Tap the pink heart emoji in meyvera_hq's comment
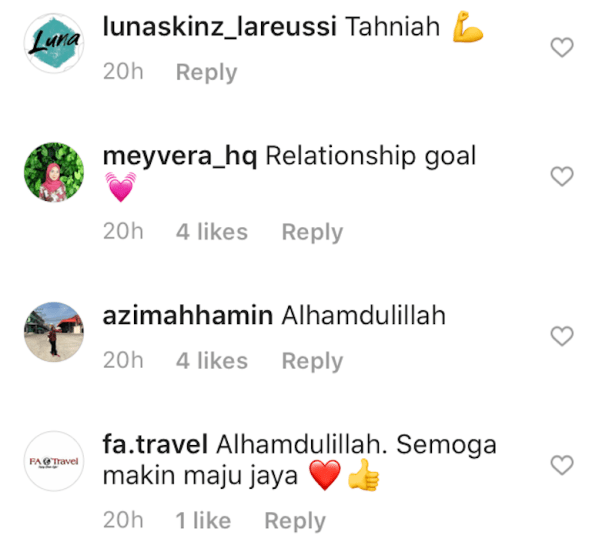The width and height of the screenshot is (616, 542). [x=121, y=187]
